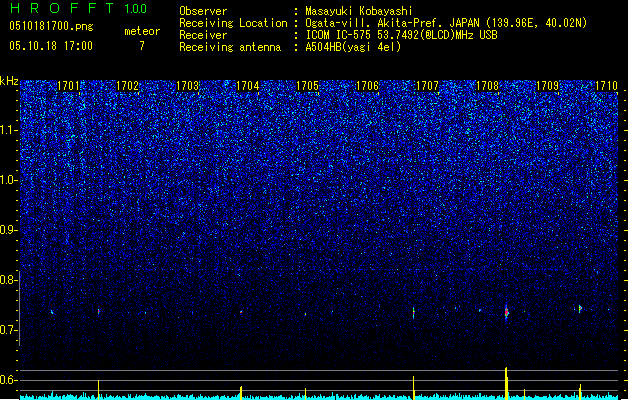Image resolution: width=629 pixels, height=400 pixels.
Task: Click the ICOM IC-575 receiver text
Action: point(401,35)
